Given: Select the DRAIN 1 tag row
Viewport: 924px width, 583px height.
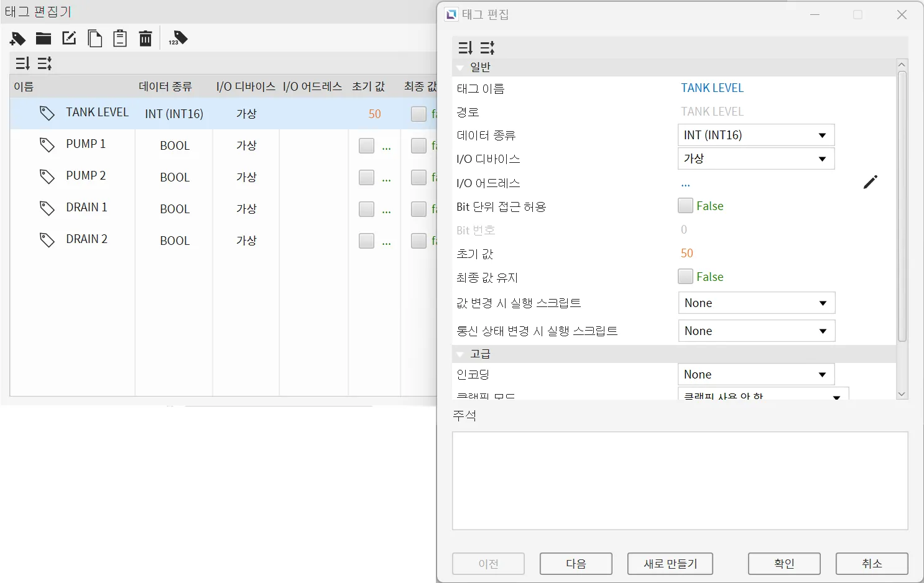Looking at the screenshot, I should click(x=86, y=208).
